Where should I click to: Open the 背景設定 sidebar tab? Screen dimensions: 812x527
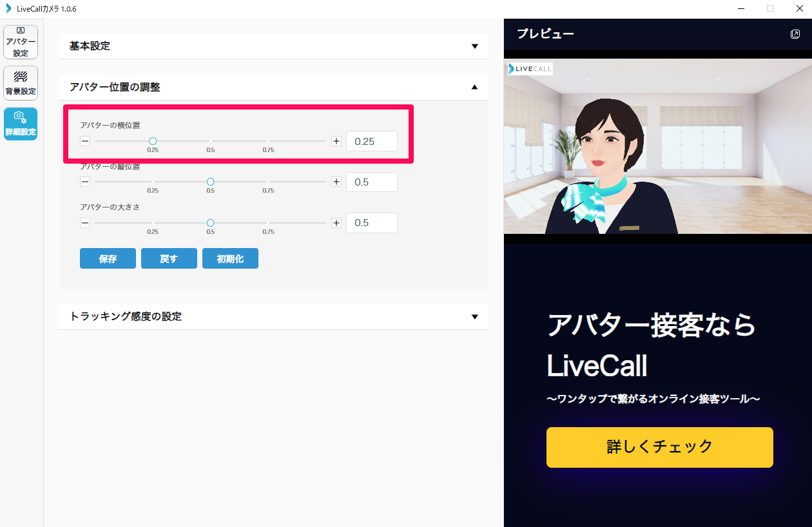21,83
